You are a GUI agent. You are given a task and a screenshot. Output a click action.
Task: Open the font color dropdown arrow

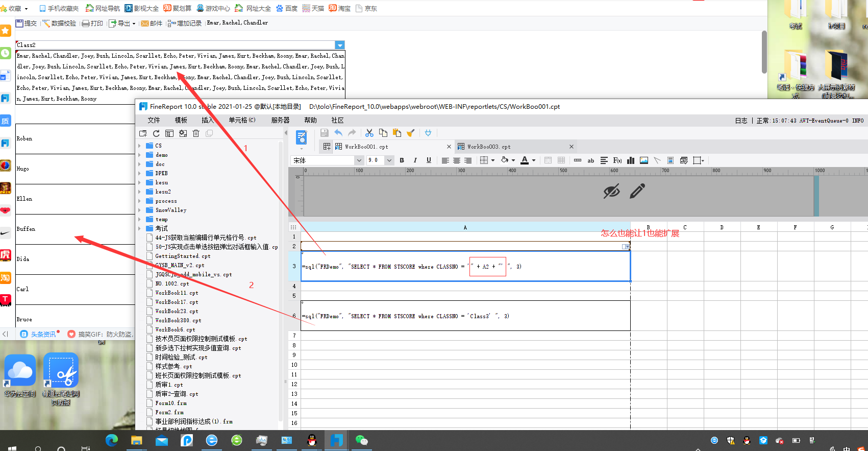[534, 160]
